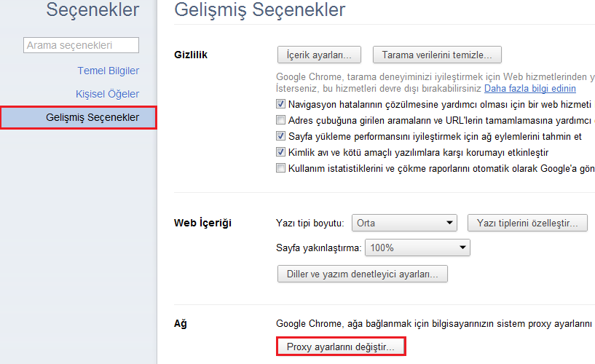The image size is (595, 364).
Task: Disable Kimlik avı koruması checkbox
Action: (281, 152)
